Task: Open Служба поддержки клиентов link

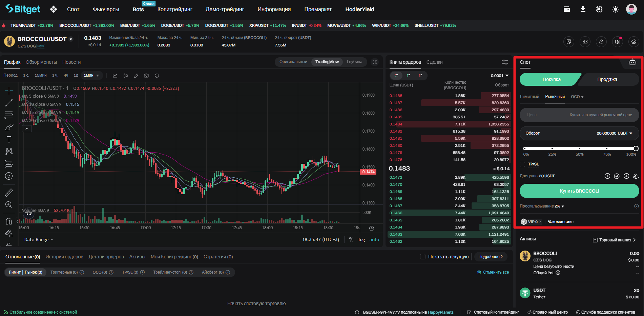Action: [606, 312]
